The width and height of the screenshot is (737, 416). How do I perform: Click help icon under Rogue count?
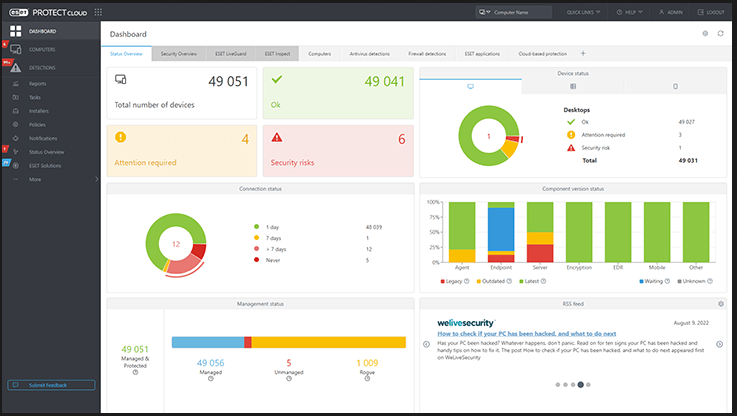click(x=367, y=378)
